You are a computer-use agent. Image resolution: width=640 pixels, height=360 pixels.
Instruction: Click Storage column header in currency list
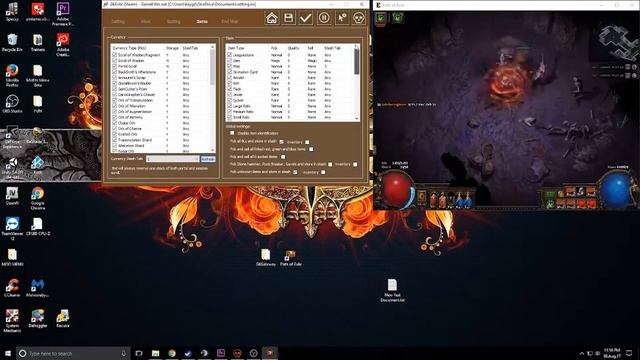click(x=172, y=48)
